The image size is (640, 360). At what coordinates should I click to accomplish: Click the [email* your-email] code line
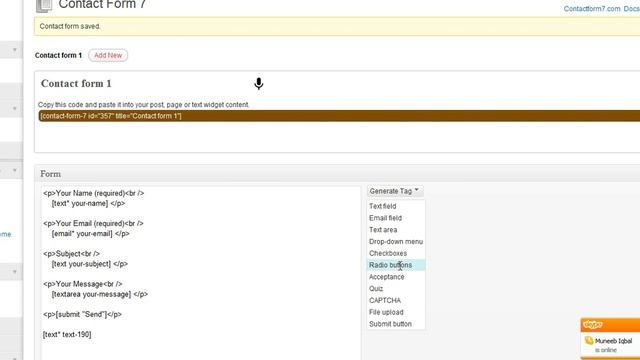(x=90, y=233)
